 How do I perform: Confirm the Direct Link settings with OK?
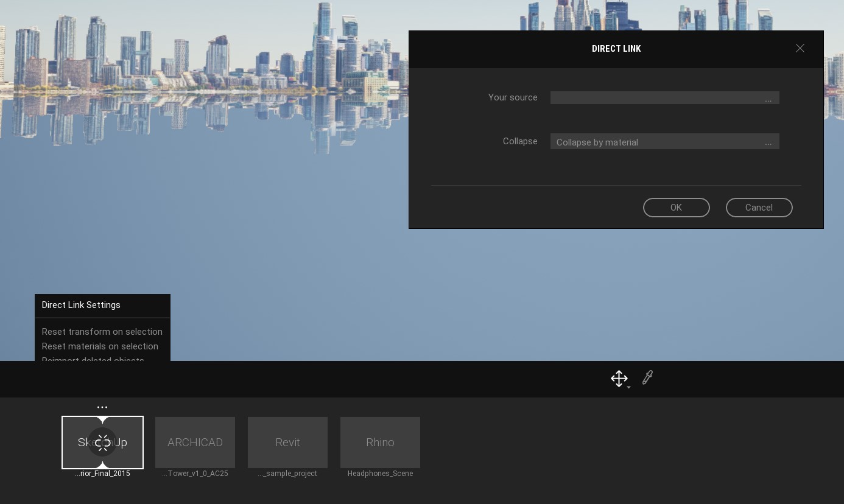676,208
